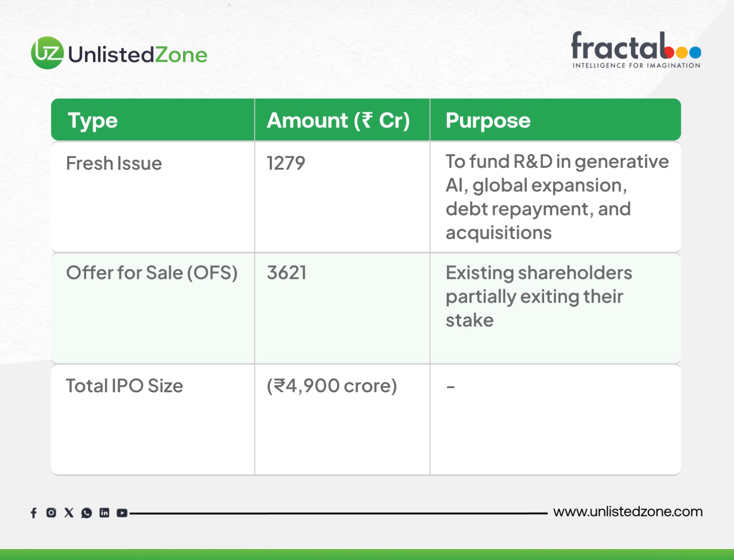Click the Fresh Issue purpose description text
The image size is (734, 560).
pyautogui.click(x=556, y=197)
